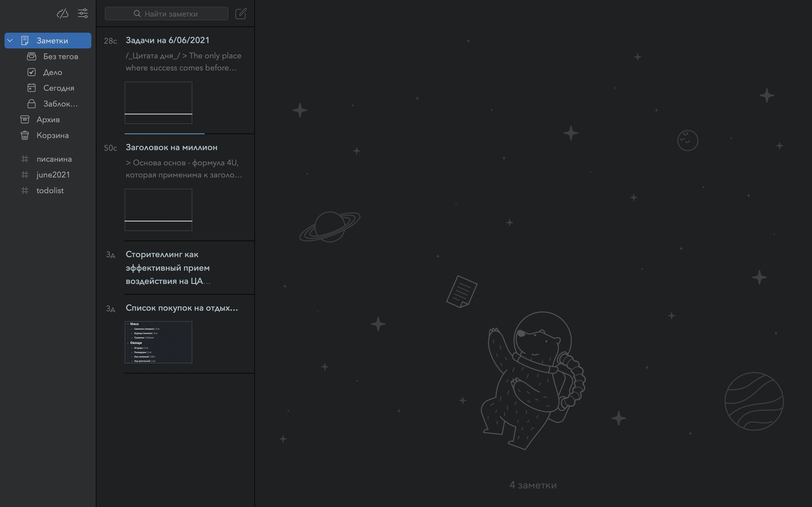Image resolution: width=812 pixels, height=507 pixels.
Task: Click the shopping list image thumbnail
Action: click(x=158, y=342)
